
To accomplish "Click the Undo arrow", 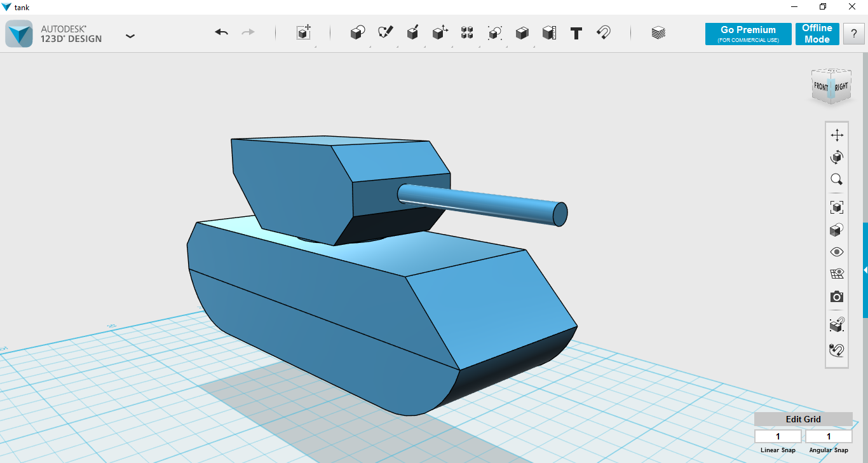I will (221, 32).
